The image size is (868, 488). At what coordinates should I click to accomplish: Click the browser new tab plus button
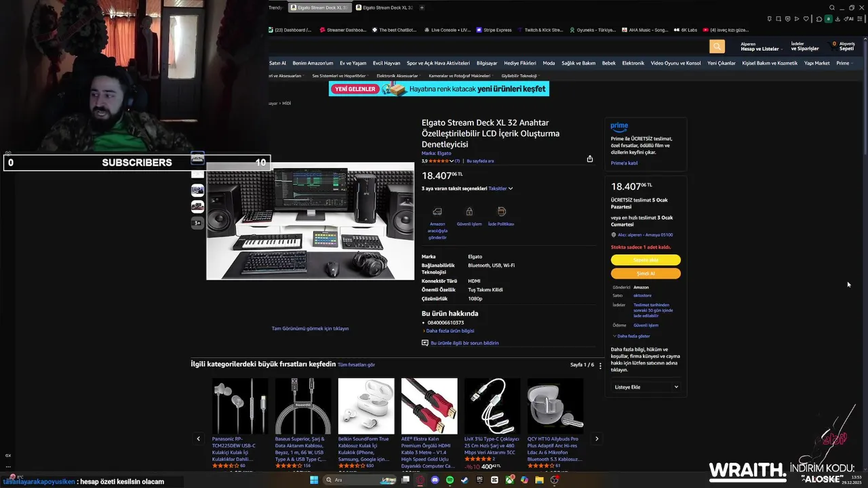[x=422, y=7]
